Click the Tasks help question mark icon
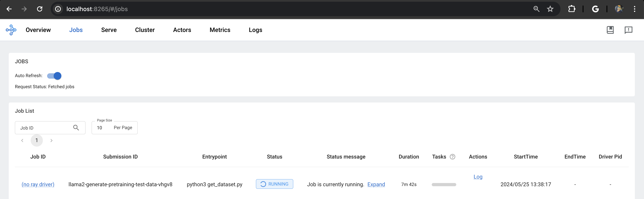The image size is (644, 199). click(x=452, y=157)
